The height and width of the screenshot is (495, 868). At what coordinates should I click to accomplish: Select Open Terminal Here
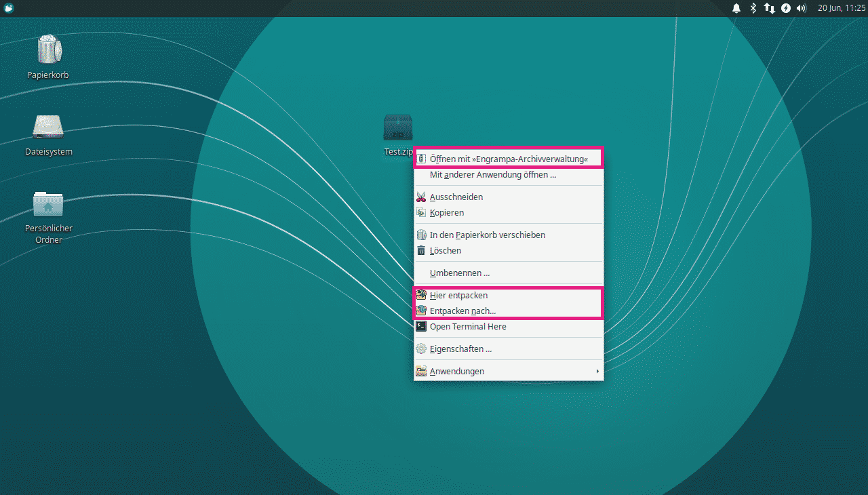pyautogui.click(x=509, y=326)
